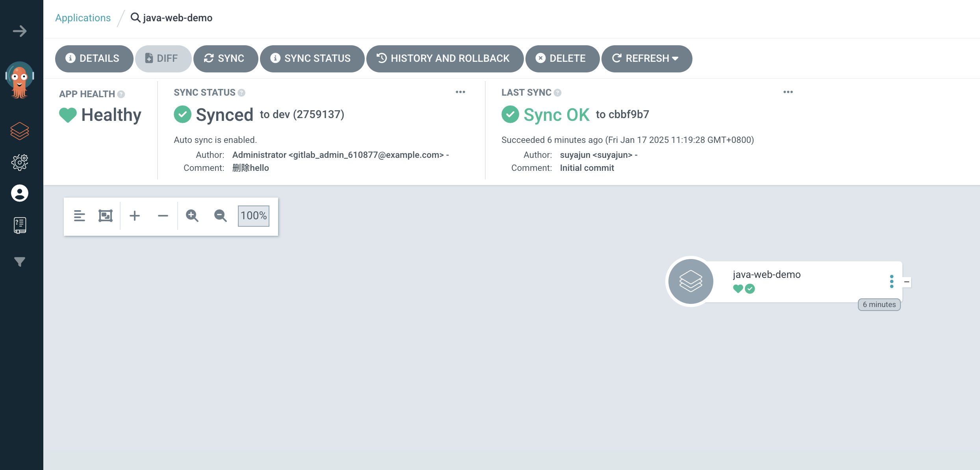The image size is (980, 470).
Task: Open Last Sync panel three-dot menu
Action: [x=788, y=92]
